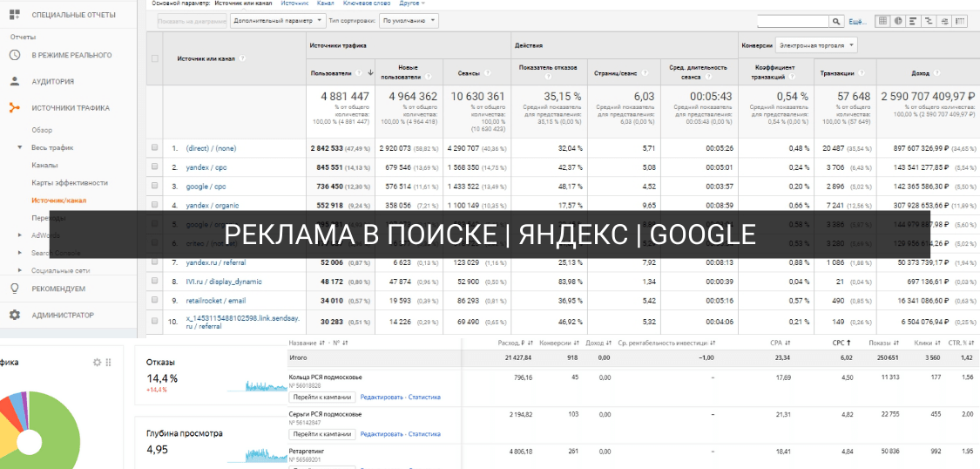
Task: Switch to pivot table view icon
Action: 960,21
